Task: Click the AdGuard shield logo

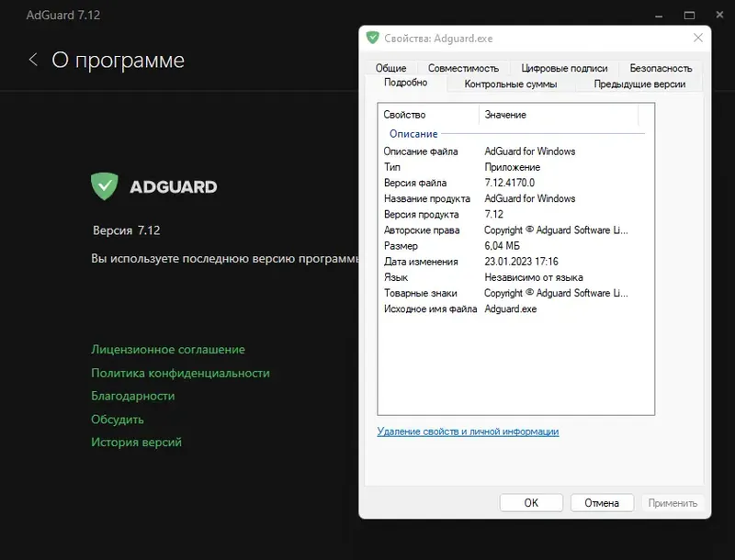Action: point(107,185)
